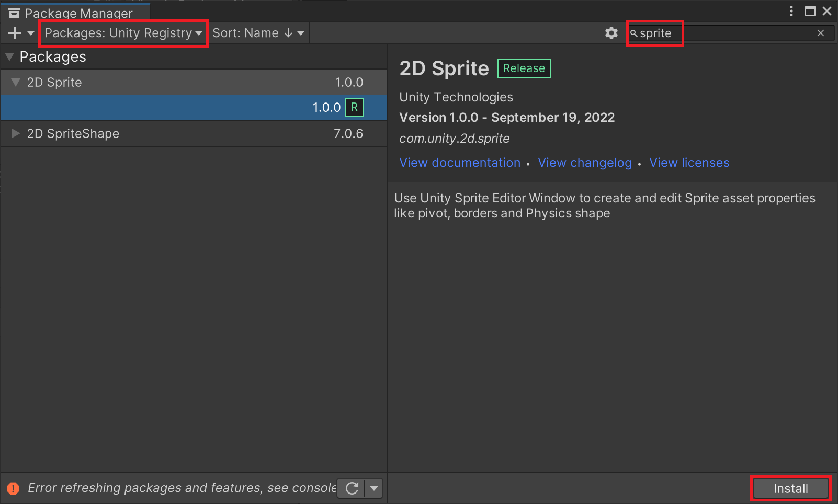
Task: Select the 2D Sprite version 1.0.0 R row
Action: coord(194,107)
